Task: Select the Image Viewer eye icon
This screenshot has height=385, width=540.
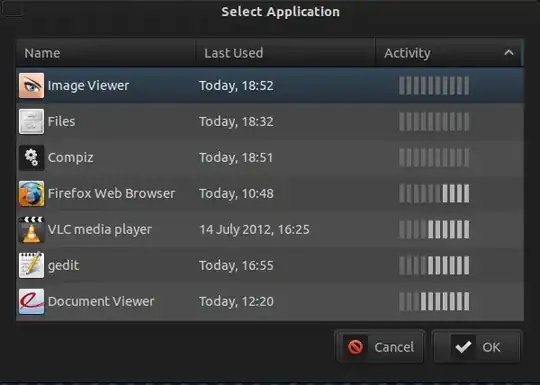Action: tap(31, 85)
